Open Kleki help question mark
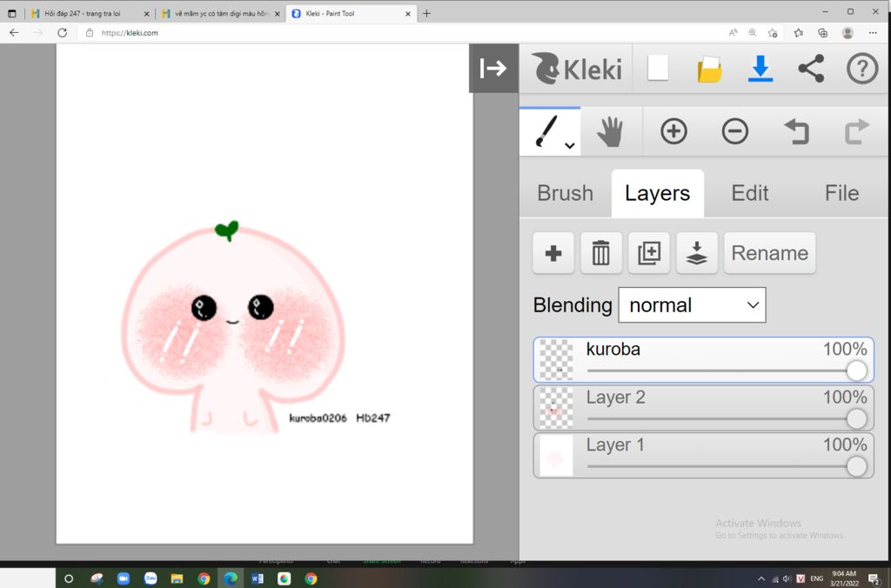The height and width of the screenshot is (588, 891). pos(862,68)
